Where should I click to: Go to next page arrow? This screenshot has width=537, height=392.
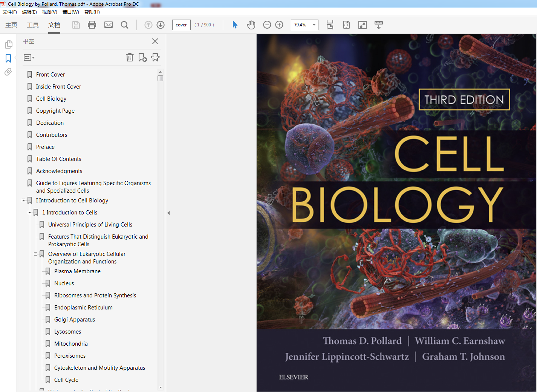[x=161, y=25]
